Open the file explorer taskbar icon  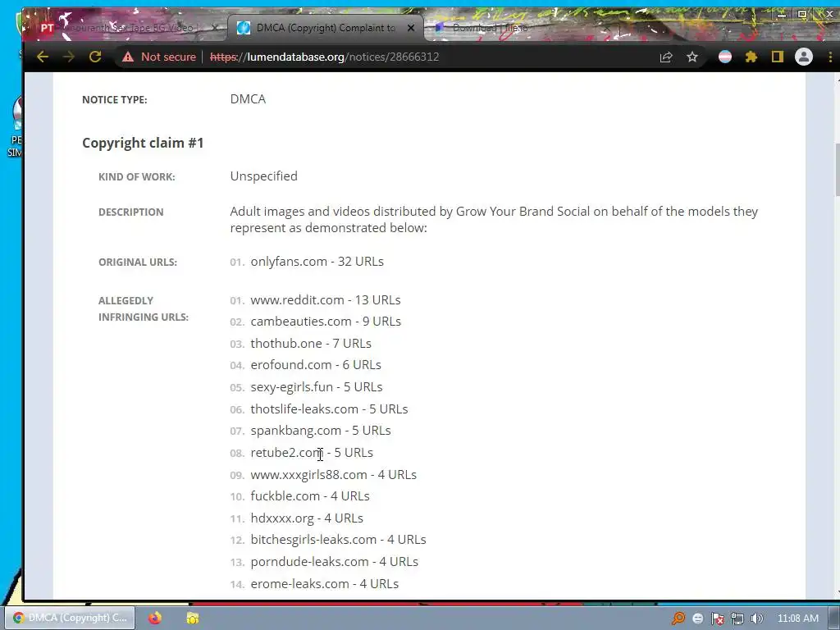[193, 619]
